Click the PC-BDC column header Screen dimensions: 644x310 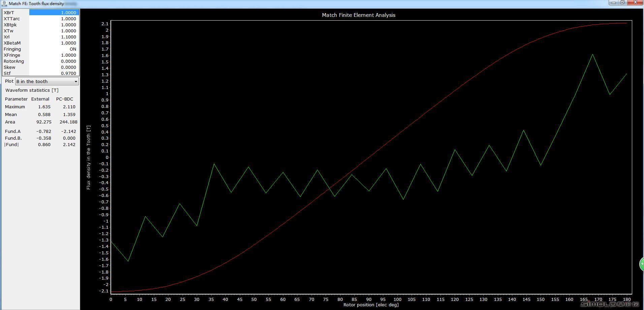point(64,99)
